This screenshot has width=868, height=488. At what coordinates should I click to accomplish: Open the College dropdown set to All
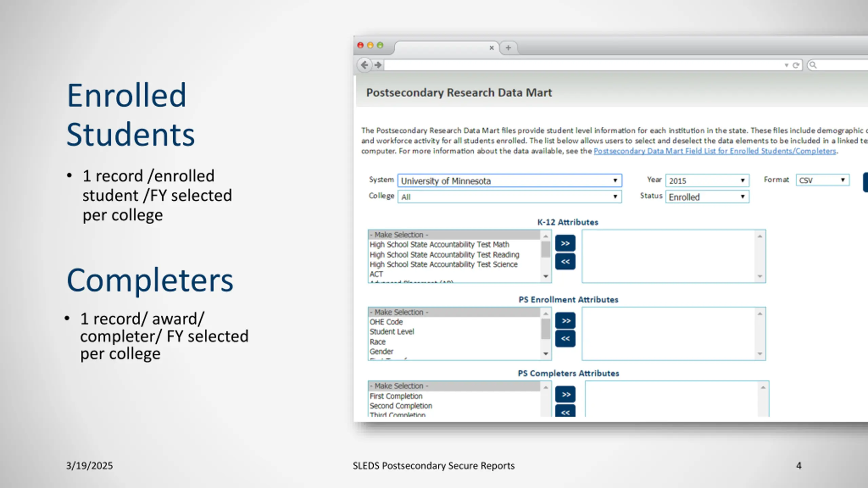pos(510,197)
